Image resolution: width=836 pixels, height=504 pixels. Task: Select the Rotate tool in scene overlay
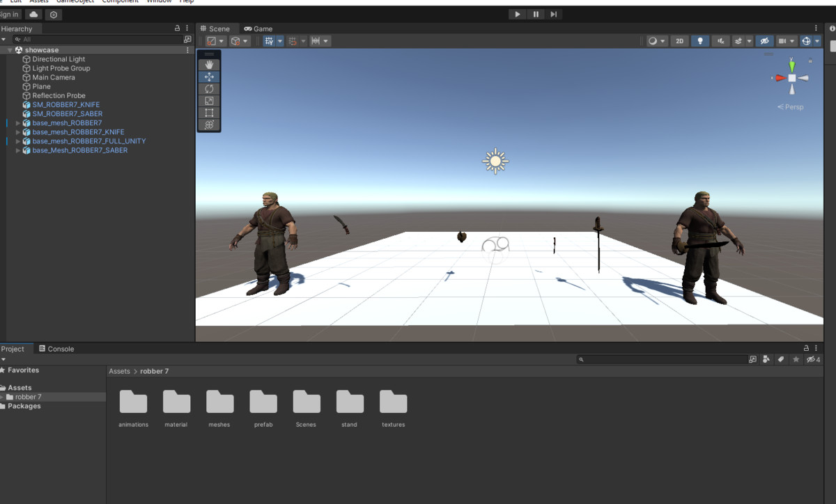click(x=209, y=89)
